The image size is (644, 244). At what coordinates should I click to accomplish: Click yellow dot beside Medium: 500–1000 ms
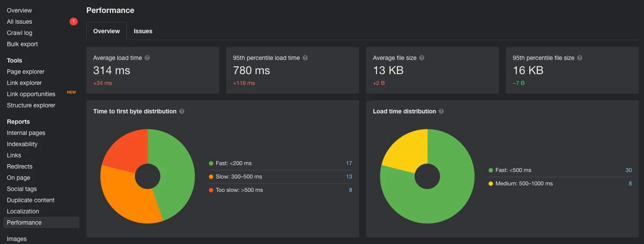point(491,184)
